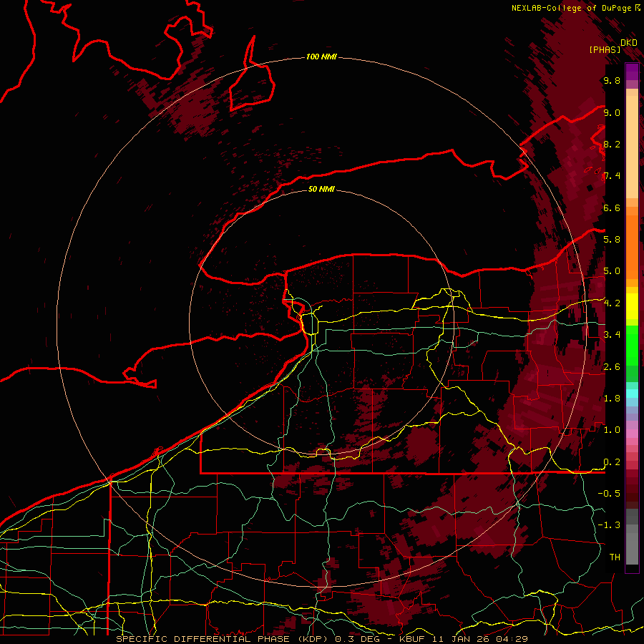Click the DKD legend title
The width and height of the screenshot is (644, 644).
coord(629,43)
